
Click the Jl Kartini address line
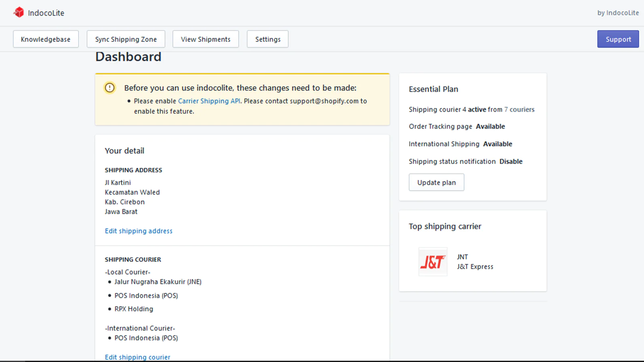(x=118, y=183)
